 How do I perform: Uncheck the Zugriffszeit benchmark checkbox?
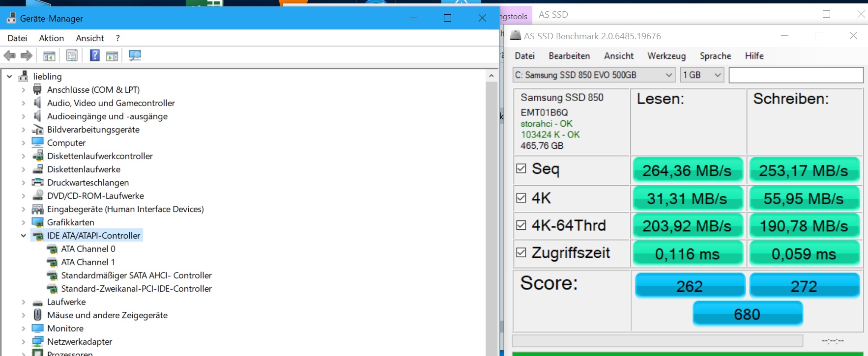tap(521, 252)
